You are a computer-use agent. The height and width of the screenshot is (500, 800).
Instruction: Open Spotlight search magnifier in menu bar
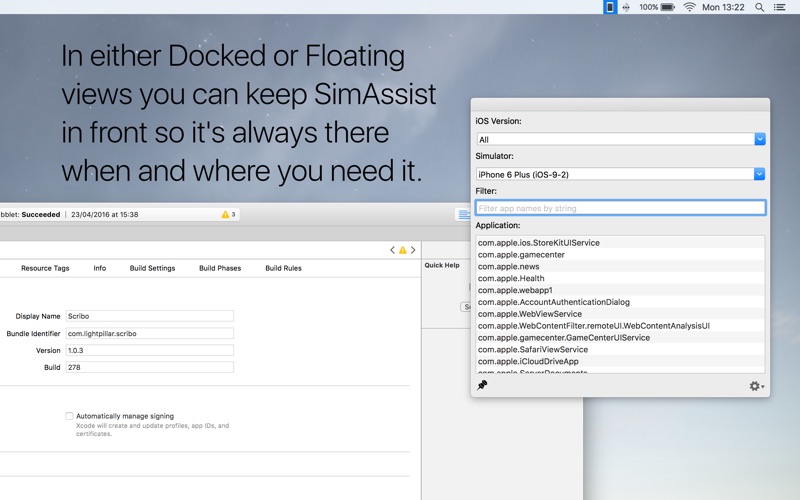pyautogui.click(x=760, y=7)
